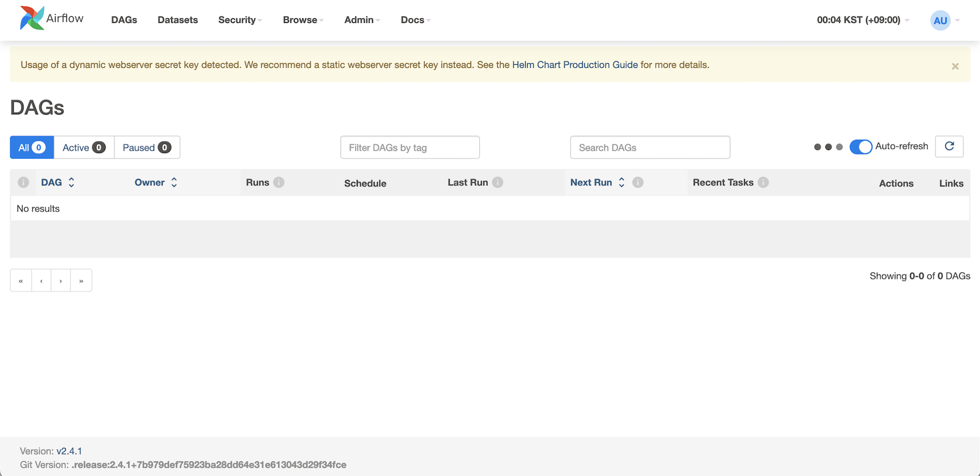
Task: Click the AU user avatar
Action: pos(940,20)
